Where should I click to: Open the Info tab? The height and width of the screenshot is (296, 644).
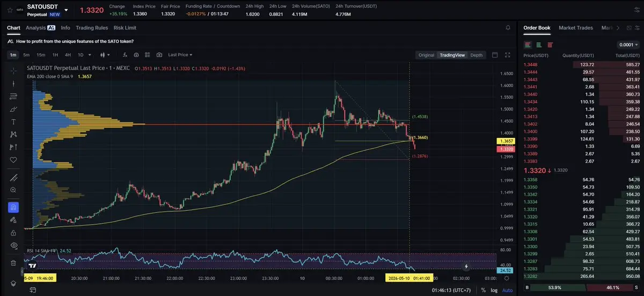coord(65,27)
